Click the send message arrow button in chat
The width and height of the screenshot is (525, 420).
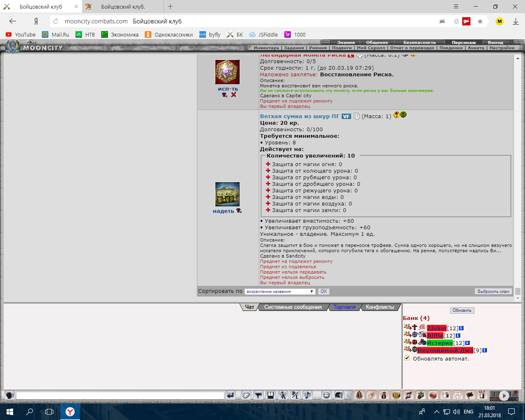click(231, 395)
